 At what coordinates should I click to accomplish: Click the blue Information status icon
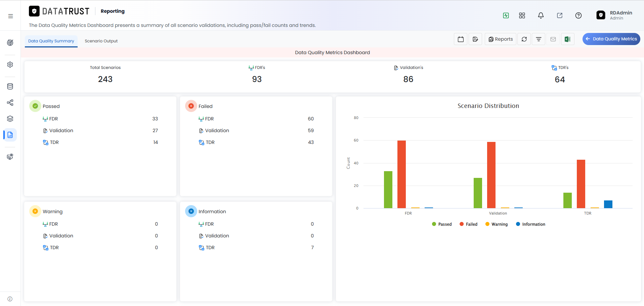pos(191,211)
